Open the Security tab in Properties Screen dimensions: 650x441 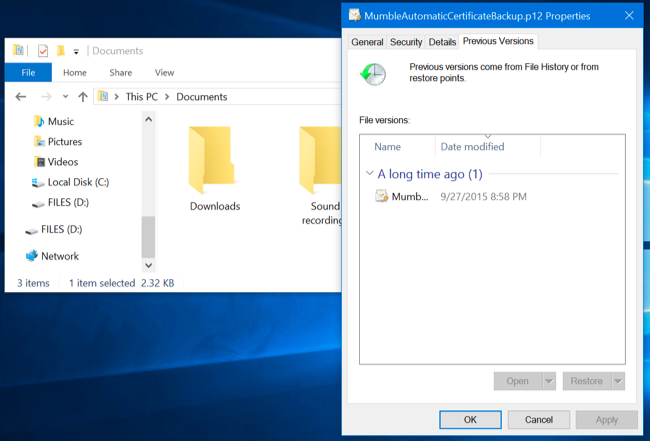[x=406, y=42]
